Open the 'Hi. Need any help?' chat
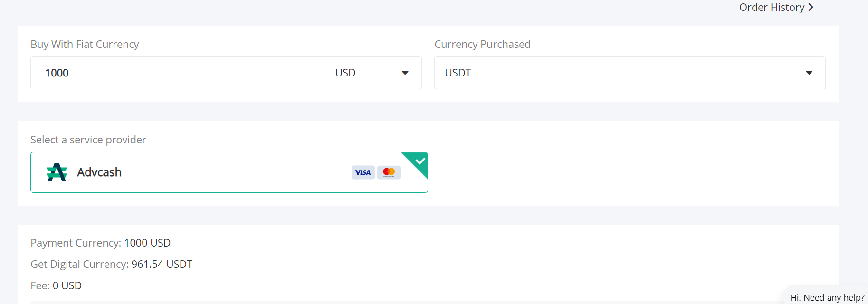The image size is (868, 304). click(x=827, y=297)
